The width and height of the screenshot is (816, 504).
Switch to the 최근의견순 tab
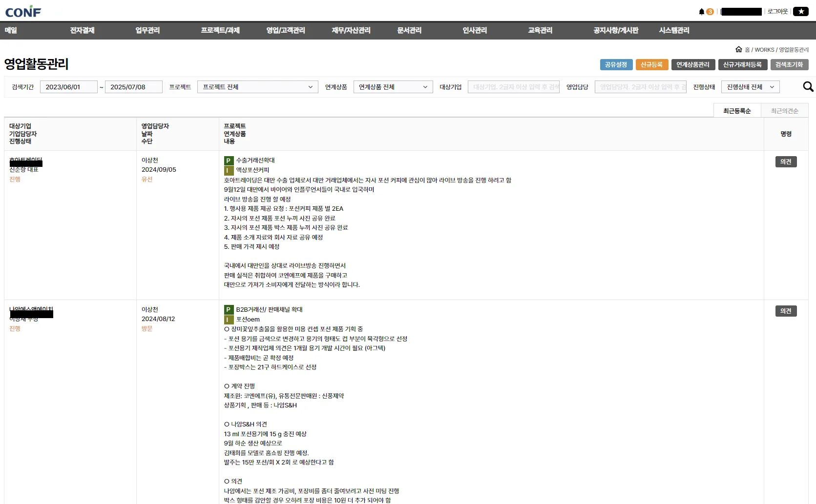784,111
